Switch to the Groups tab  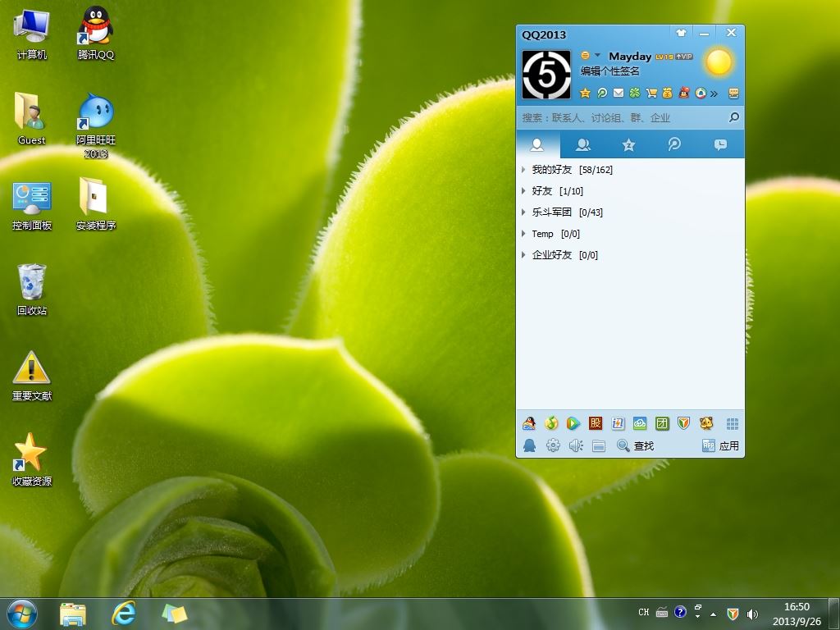[583, 144]
